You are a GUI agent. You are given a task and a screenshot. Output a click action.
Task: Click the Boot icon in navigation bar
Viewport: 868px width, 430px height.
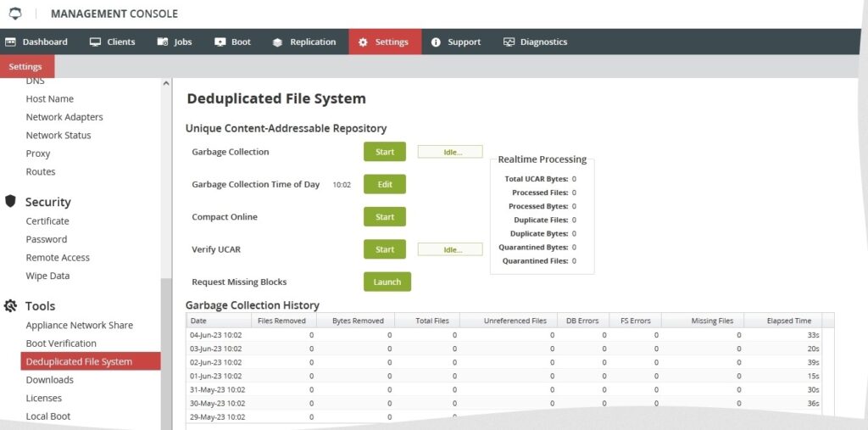[x=220, y=42]
